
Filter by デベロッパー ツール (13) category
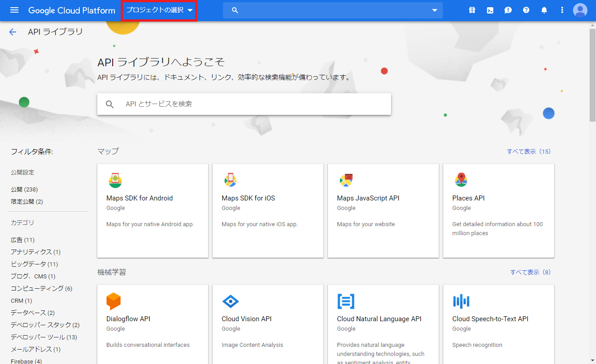tap(44, 337)
